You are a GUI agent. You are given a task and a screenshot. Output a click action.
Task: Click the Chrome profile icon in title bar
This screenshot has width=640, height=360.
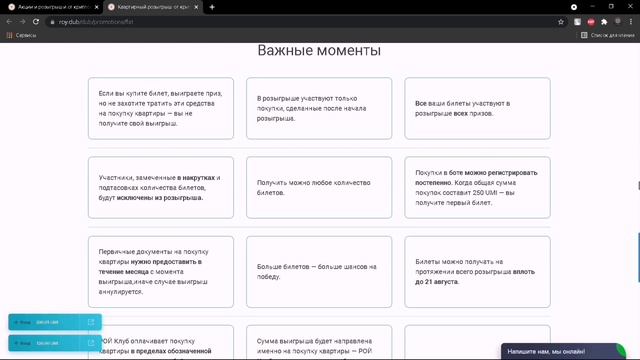[573, 7]
